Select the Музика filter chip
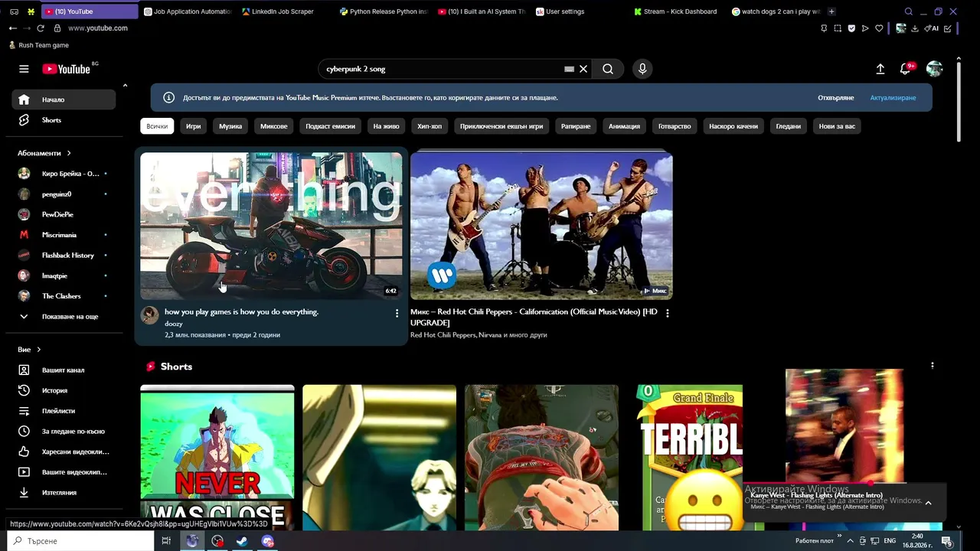The image size is (980, 551). point(230,126)
